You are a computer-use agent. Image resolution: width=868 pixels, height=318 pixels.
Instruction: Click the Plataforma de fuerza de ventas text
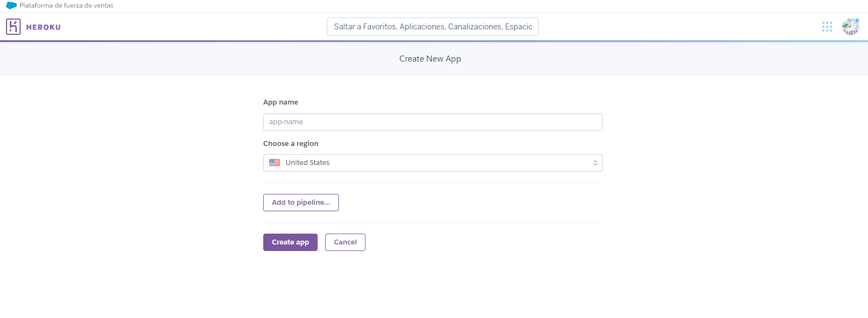66,5
